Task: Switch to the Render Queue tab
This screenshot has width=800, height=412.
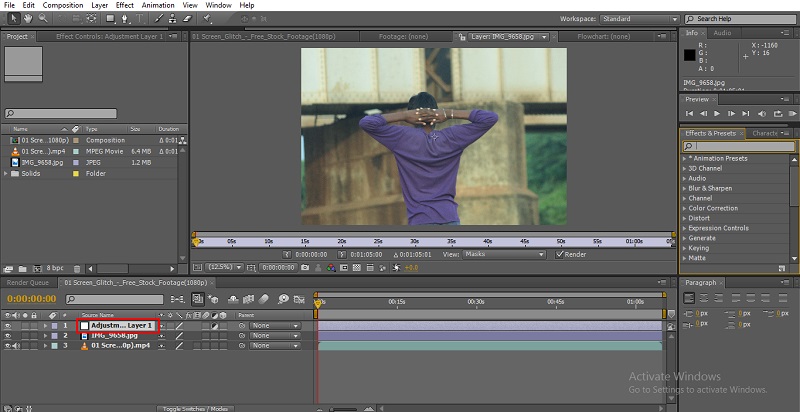Action: 28,282
